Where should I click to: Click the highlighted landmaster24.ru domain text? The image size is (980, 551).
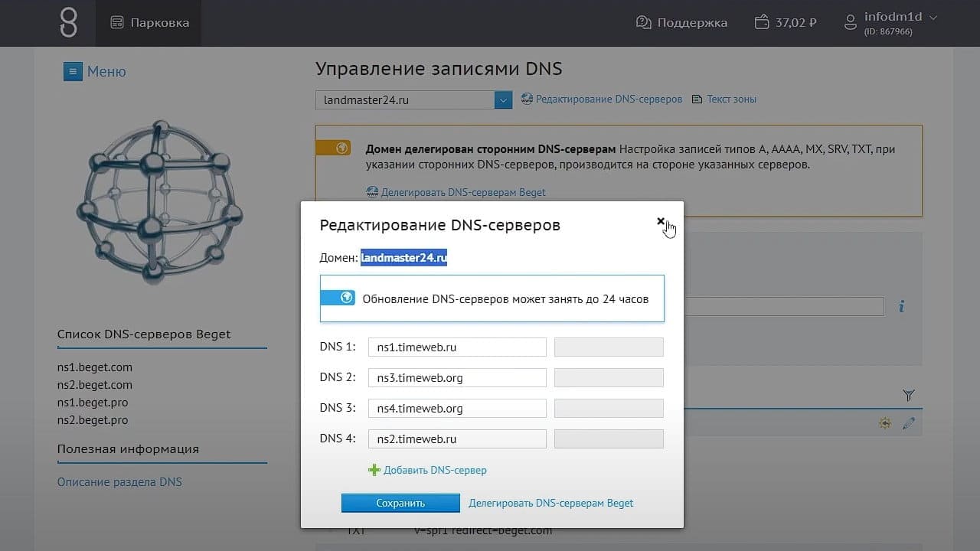point(404,258)
